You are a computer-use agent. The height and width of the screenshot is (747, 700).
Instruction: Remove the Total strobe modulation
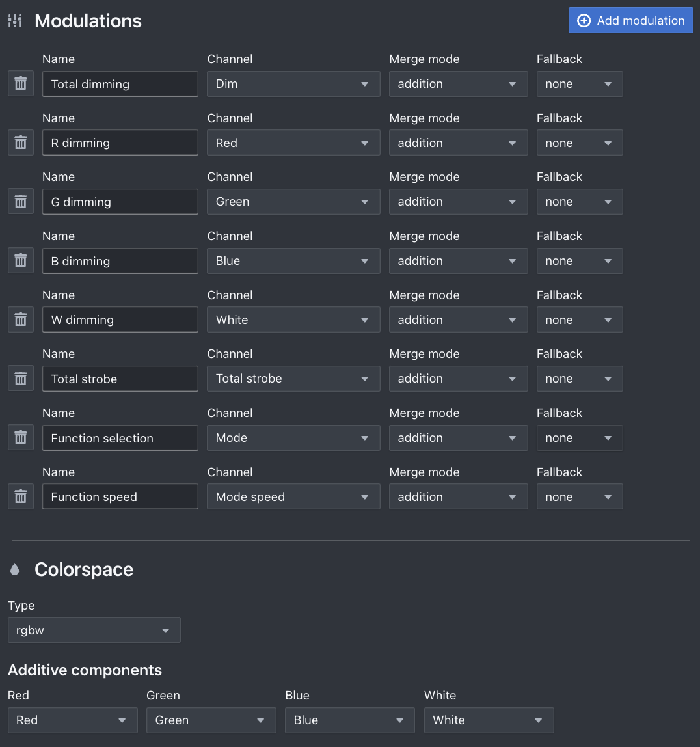click(x=21, y=379)
